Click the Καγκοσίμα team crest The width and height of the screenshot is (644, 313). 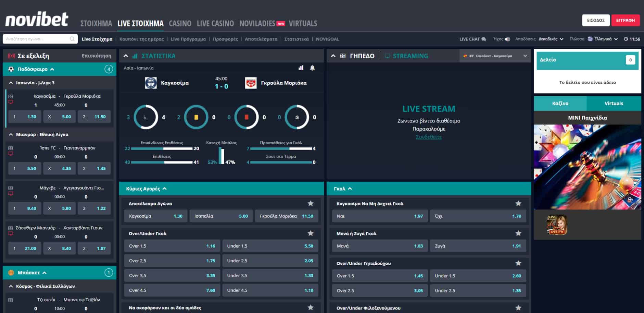151,83
